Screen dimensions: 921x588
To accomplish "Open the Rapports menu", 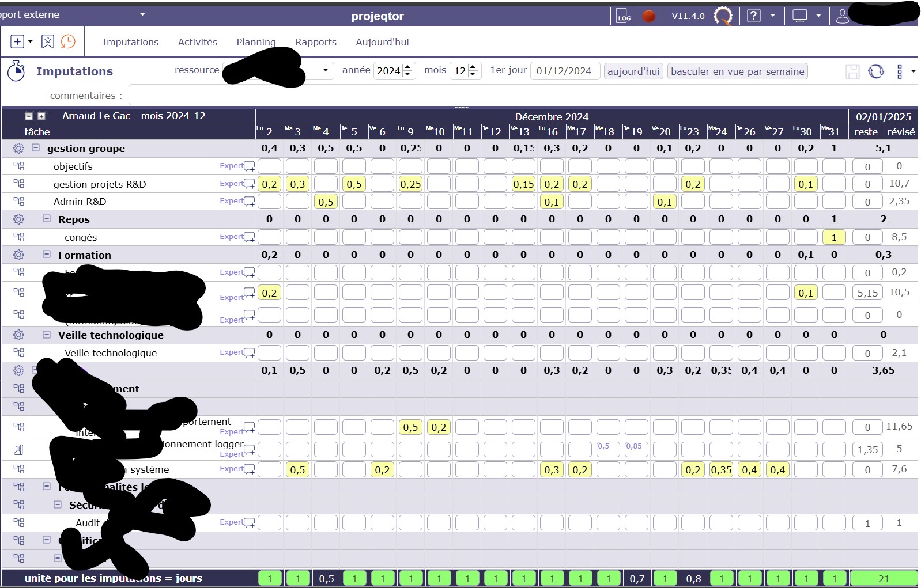I will pos(316,42).
